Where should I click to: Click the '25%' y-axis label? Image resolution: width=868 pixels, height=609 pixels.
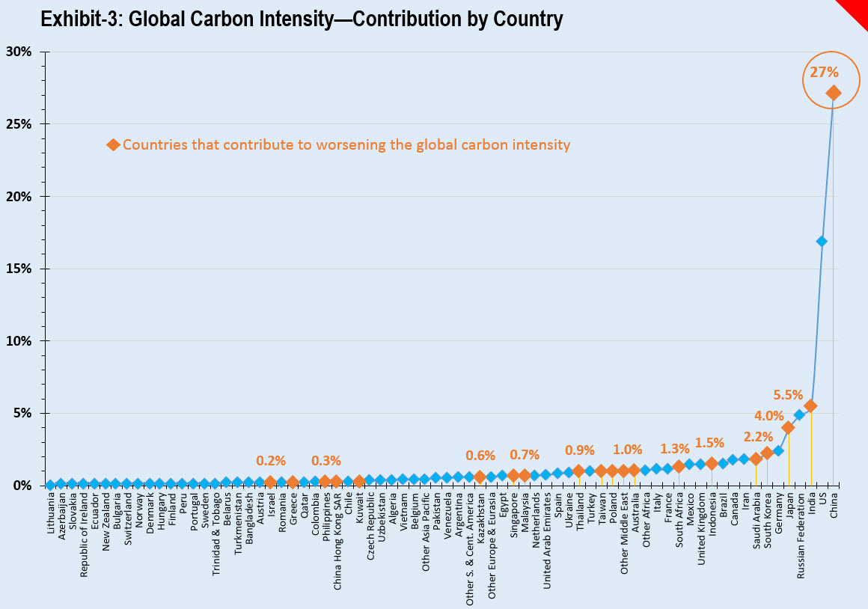19,124
